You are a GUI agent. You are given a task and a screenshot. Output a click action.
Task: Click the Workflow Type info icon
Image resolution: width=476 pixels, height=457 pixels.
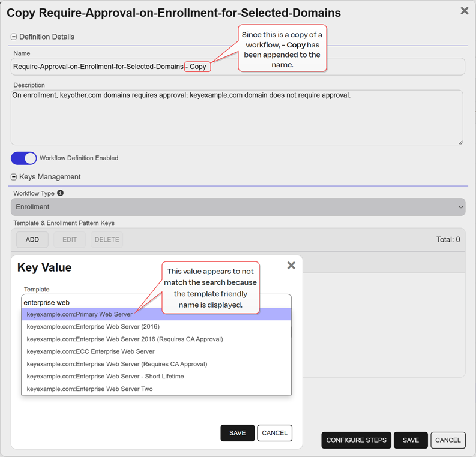[60, 193]
